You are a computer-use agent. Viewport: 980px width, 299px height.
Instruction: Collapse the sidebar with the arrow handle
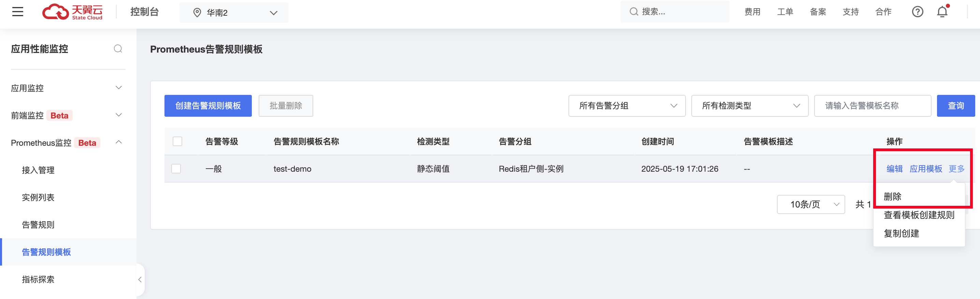point(140,280)
